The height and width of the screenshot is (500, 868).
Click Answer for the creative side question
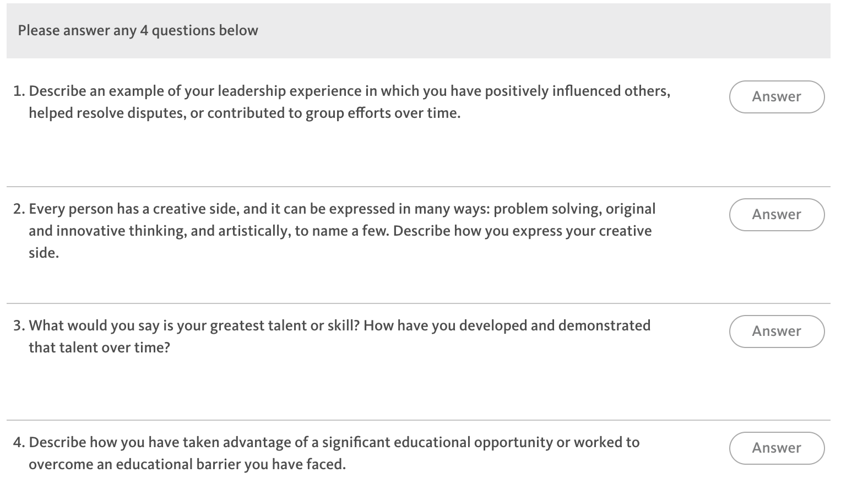[x=776, y=214]
